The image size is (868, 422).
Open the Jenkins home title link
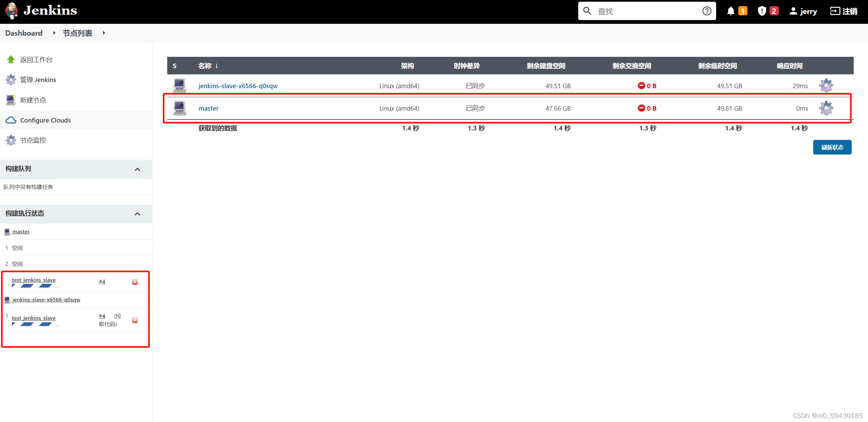(x=50, y=11)
